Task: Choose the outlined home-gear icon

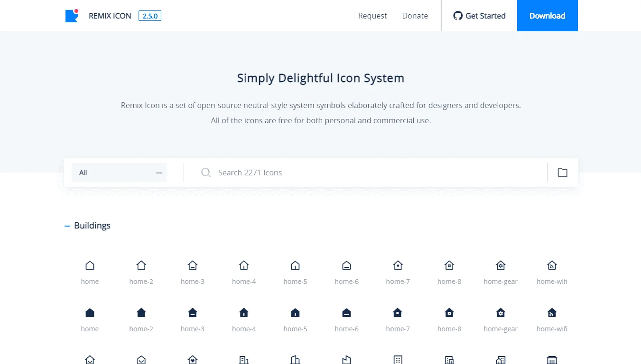Action: (501, 265)
